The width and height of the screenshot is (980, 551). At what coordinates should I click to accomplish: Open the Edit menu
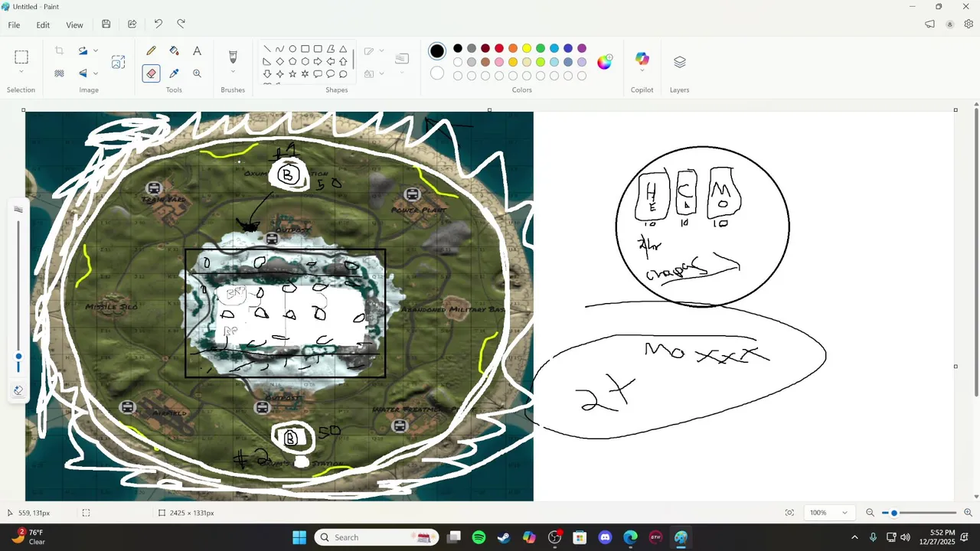pyautogui.click(x=43, y=24)
